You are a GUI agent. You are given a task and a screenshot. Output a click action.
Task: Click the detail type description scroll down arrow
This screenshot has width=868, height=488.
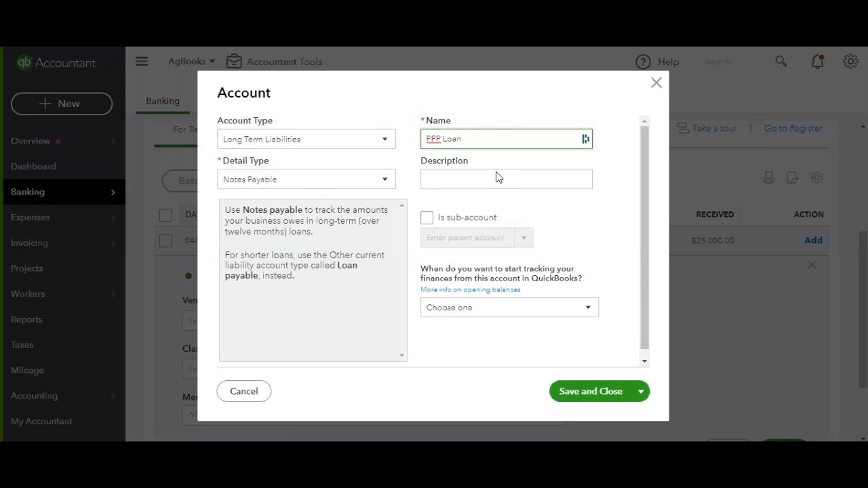click(x=401, y=355)
